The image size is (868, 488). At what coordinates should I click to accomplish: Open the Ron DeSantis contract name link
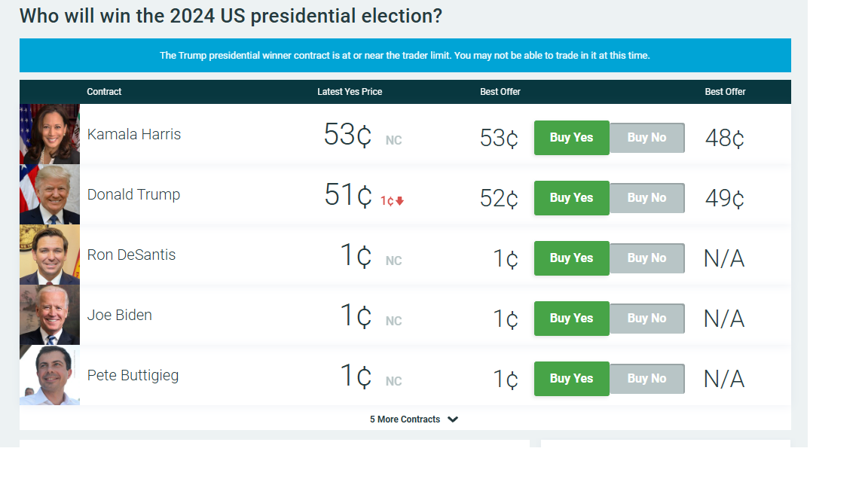[131, 255]
